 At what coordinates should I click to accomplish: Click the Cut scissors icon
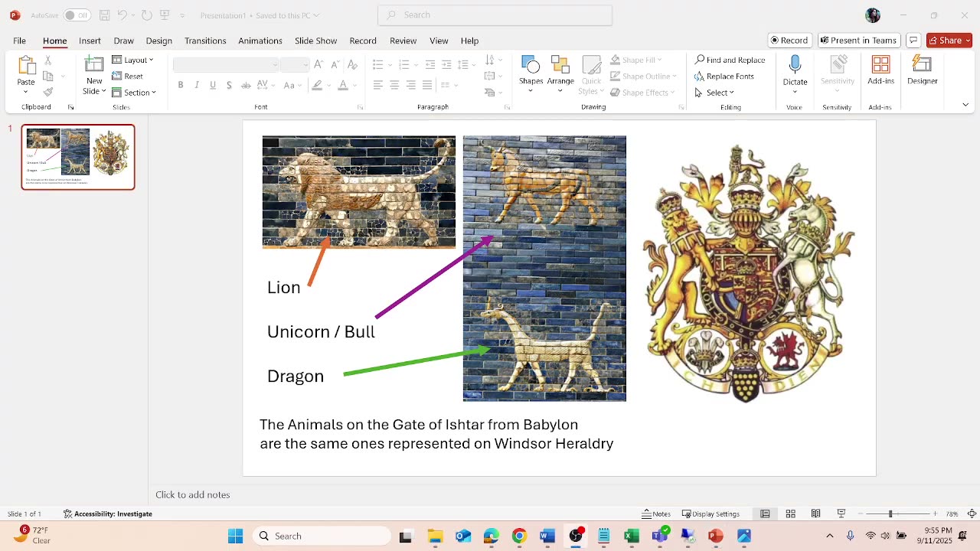click(x=47, y=60)
